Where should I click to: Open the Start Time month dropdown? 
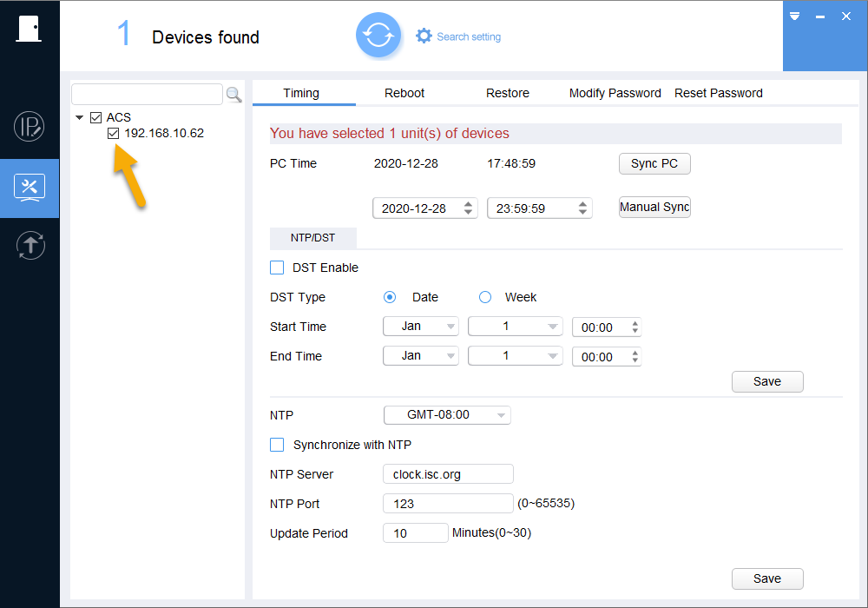421,327
